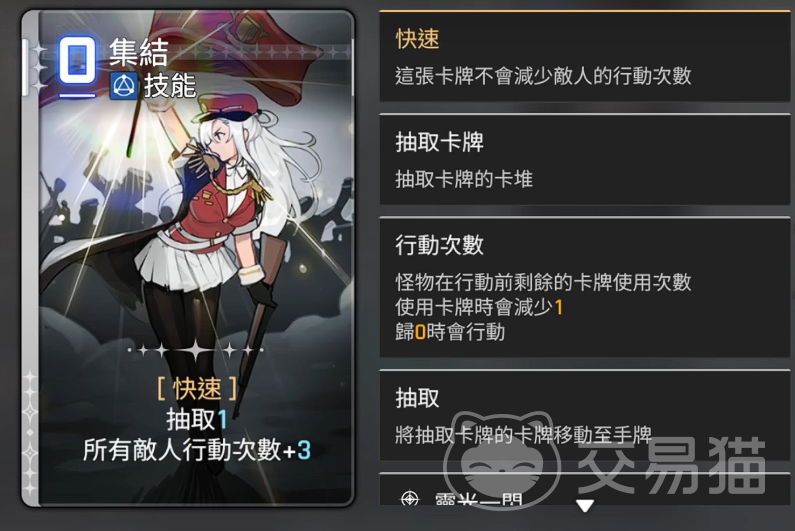Click the 抽取1 effect text on card
Image resolution: width=795 pixels, height=531 pixels.
pyautogui.click(x=197, y=419)
